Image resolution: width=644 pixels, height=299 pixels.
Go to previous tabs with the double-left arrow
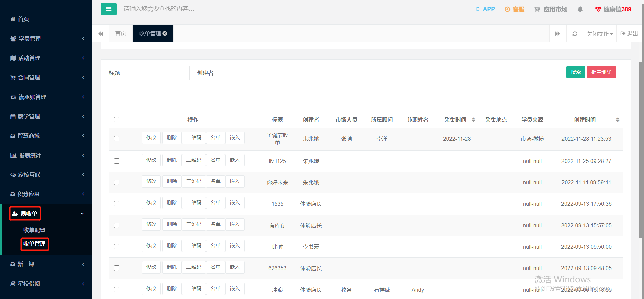tap(101, 34)
